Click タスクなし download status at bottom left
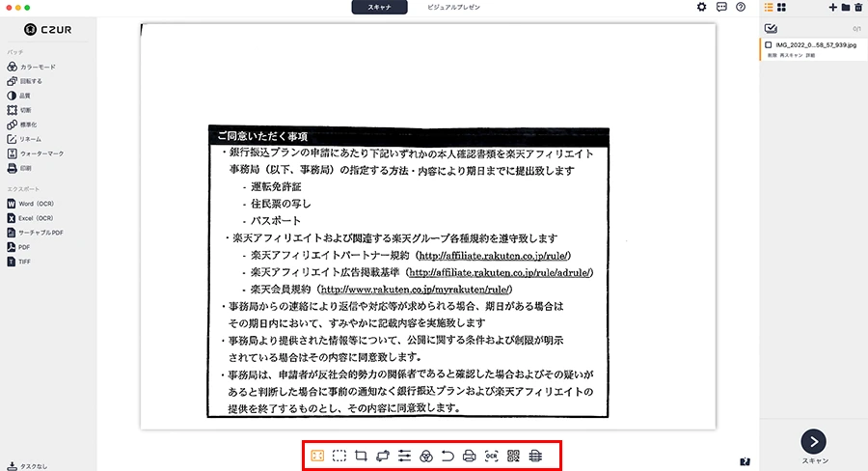868x471 pixels. [x=27, y=466]
